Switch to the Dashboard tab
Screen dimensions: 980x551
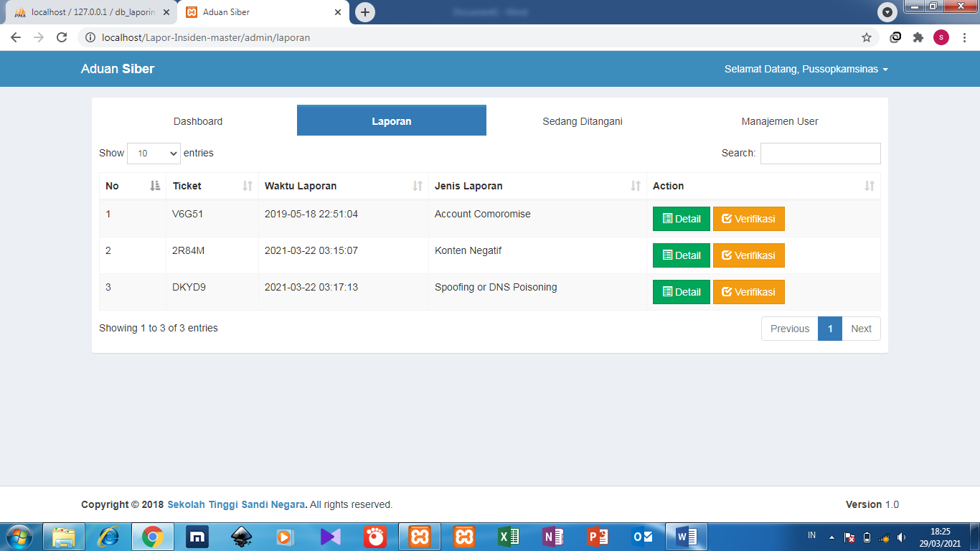[x=197, y=121]
